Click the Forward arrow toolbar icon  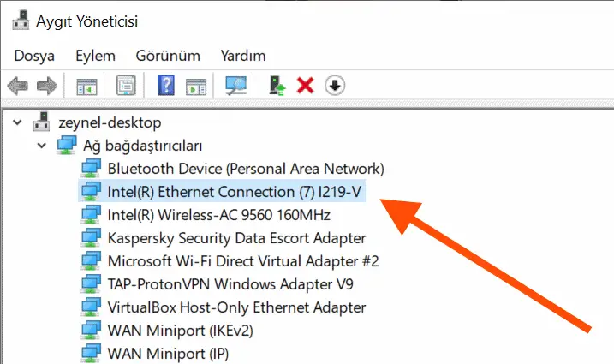(47, 86)
